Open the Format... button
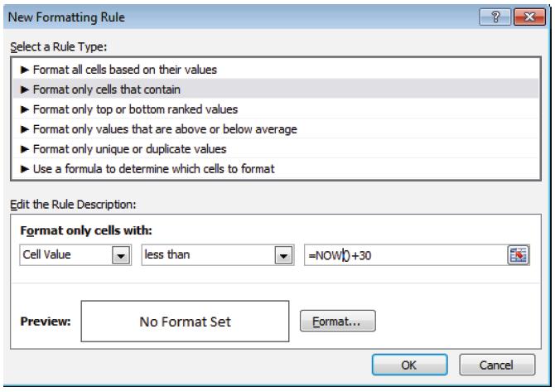This screenshot has width=555, height=392. coord(338,321)
